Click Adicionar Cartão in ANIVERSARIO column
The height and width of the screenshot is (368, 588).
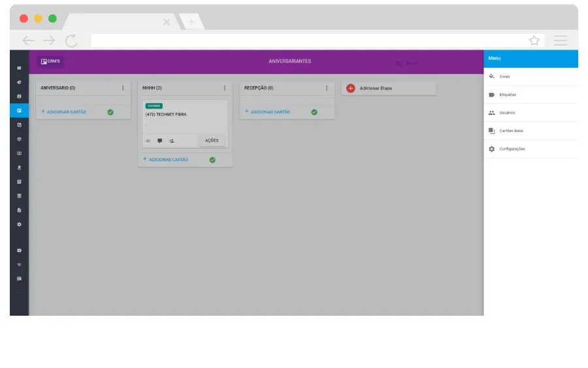point(64,112)
